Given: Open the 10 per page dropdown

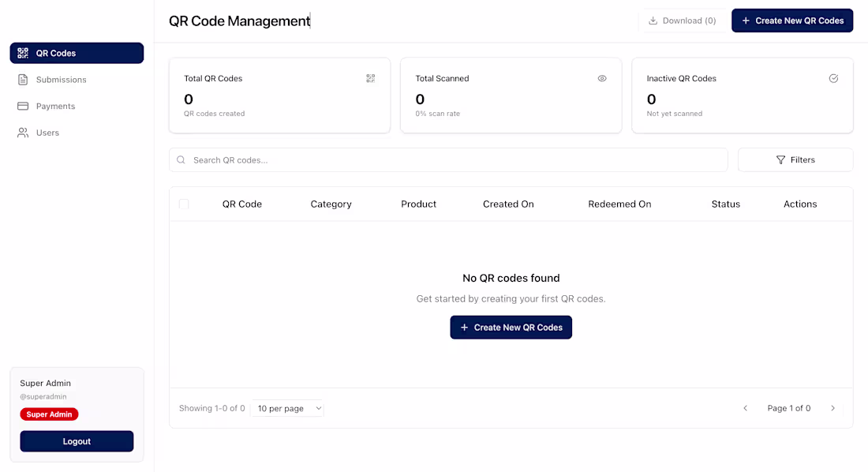Looking at the screenshot, I should pyautogui.click(x=287, y=408).
